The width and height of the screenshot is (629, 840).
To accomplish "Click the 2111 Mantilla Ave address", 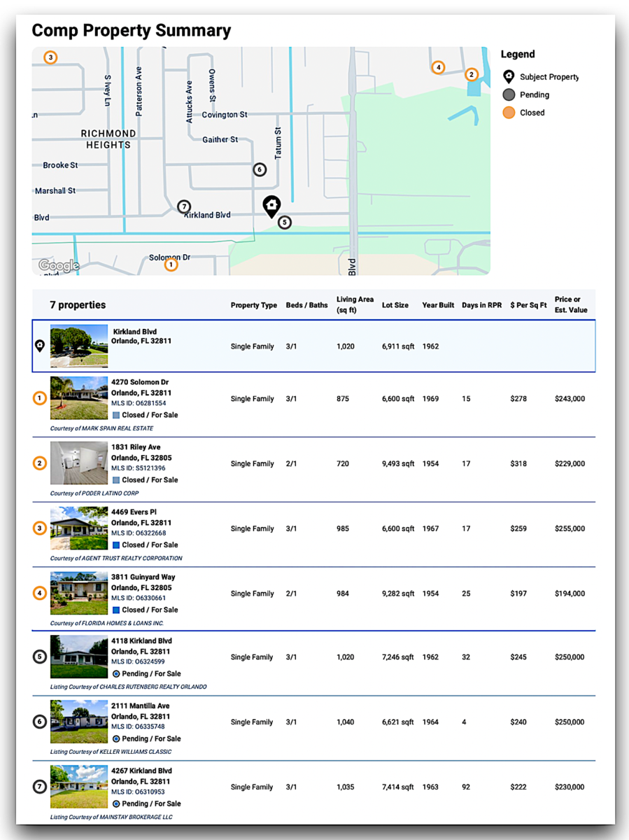I will (x=141, y=711).
